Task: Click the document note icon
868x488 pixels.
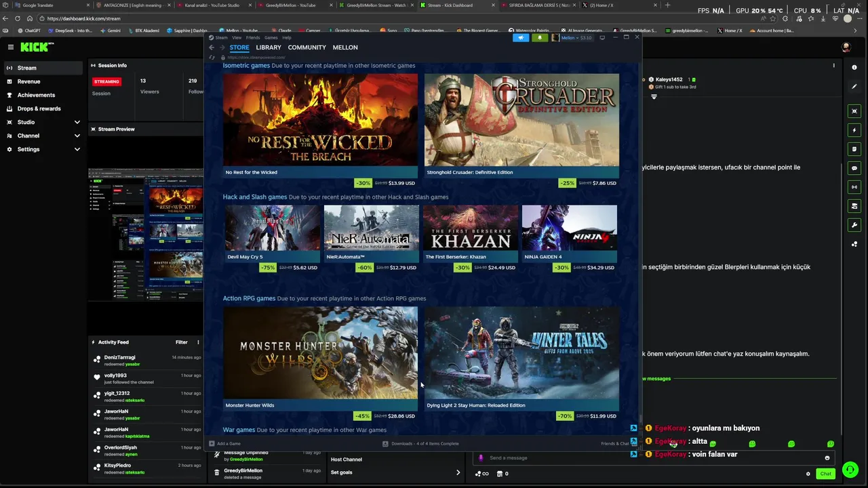Action: (854, 149)
